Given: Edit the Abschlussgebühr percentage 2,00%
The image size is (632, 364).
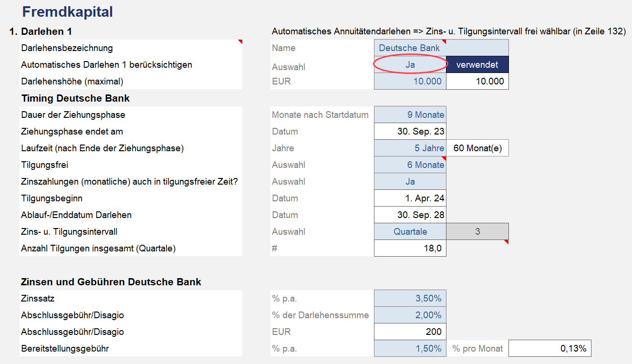Looking at the screenshot, I should tap(410, 315).
